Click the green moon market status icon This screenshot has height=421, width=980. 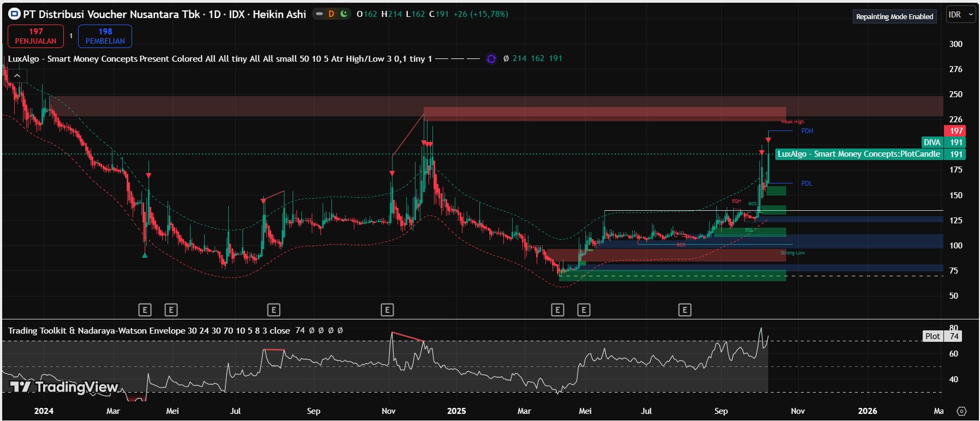tap(344, 14)
